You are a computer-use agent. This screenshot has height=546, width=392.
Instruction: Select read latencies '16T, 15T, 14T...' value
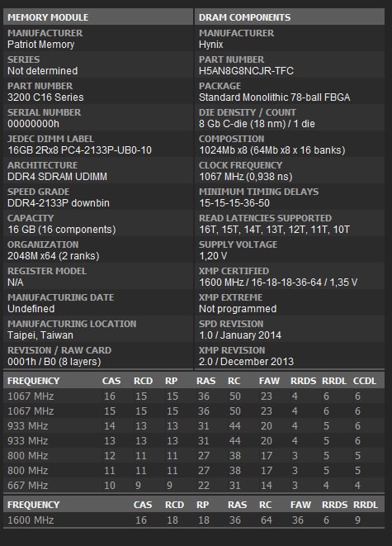pos(275,230)
